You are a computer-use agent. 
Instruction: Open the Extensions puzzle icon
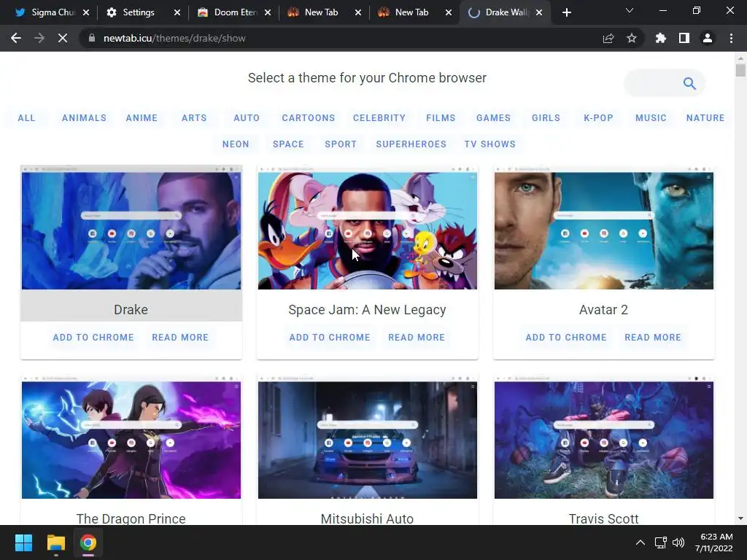[661, 38]
